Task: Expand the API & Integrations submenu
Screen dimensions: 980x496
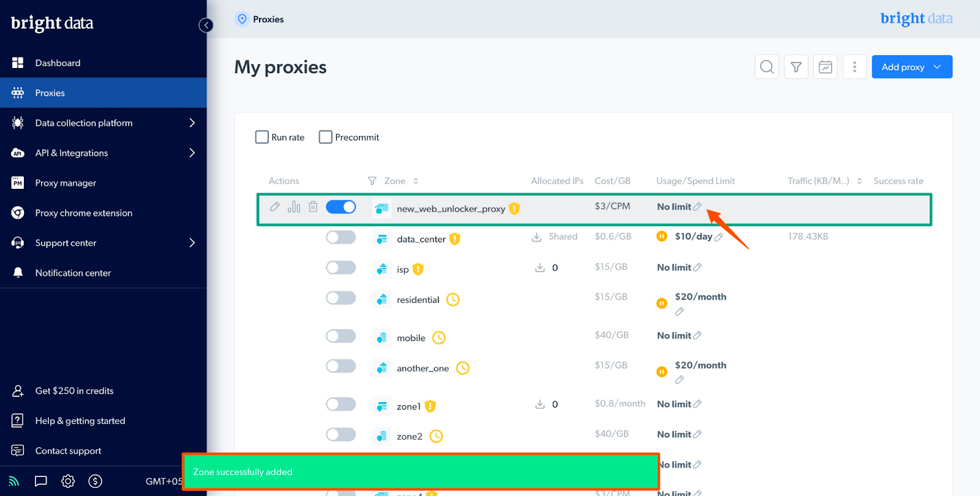Action: click(x=192, y=153)
